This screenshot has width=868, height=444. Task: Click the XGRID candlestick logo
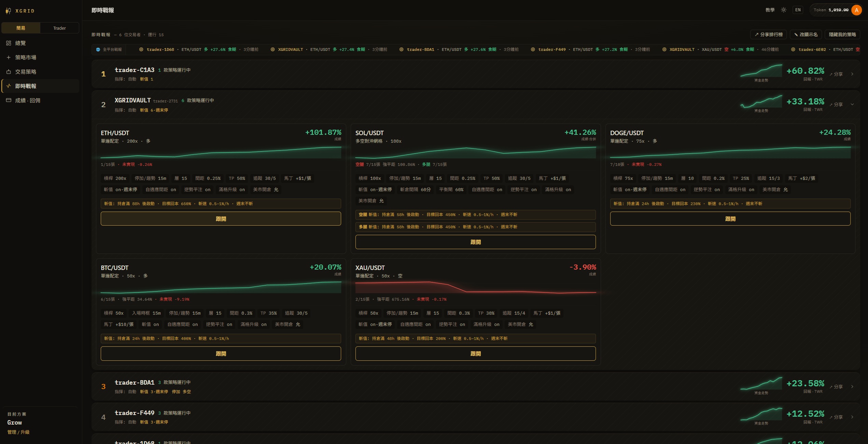click(9, 11)
